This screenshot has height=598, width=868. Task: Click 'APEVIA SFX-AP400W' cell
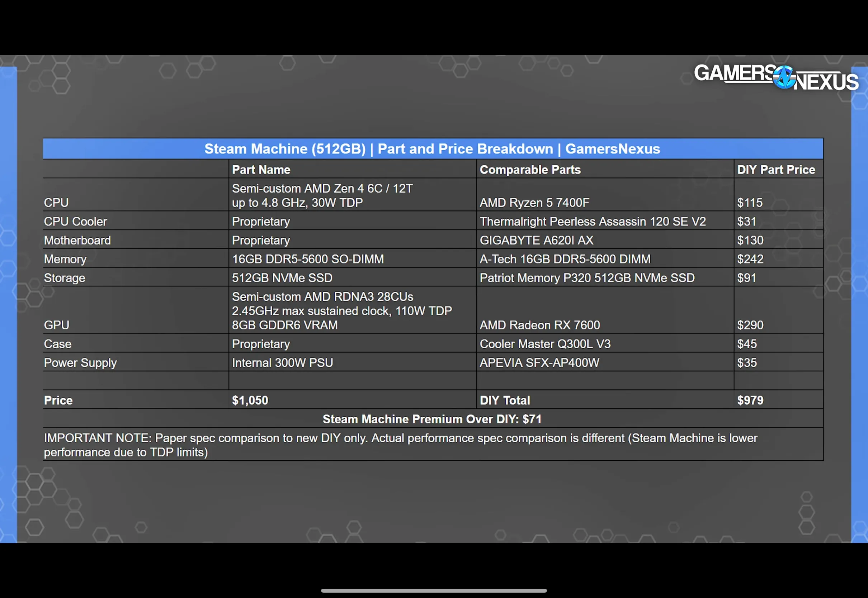(x=540, y=363)
